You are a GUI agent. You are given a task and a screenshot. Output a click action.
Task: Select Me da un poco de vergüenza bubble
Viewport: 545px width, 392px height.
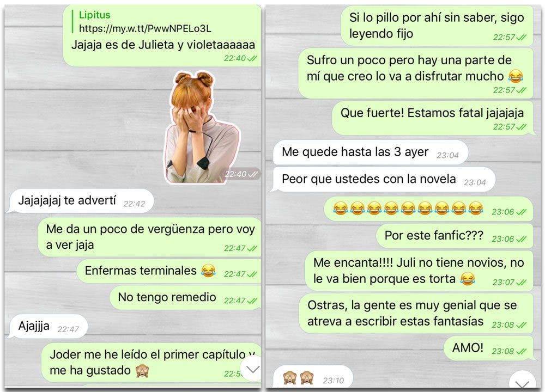(149, 237)
